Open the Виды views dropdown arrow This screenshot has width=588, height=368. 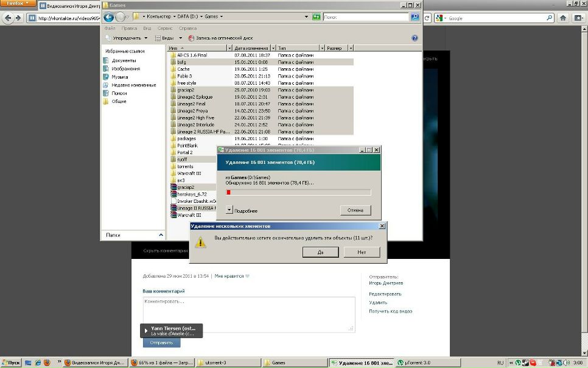[180, 38]
